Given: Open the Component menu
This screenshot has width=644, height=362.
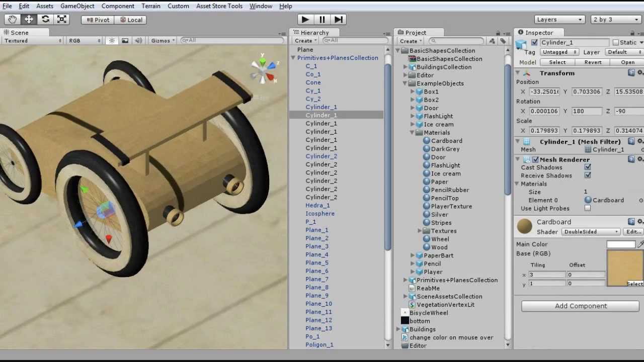Looking at the screenshot, I should [x=118, y=6].
